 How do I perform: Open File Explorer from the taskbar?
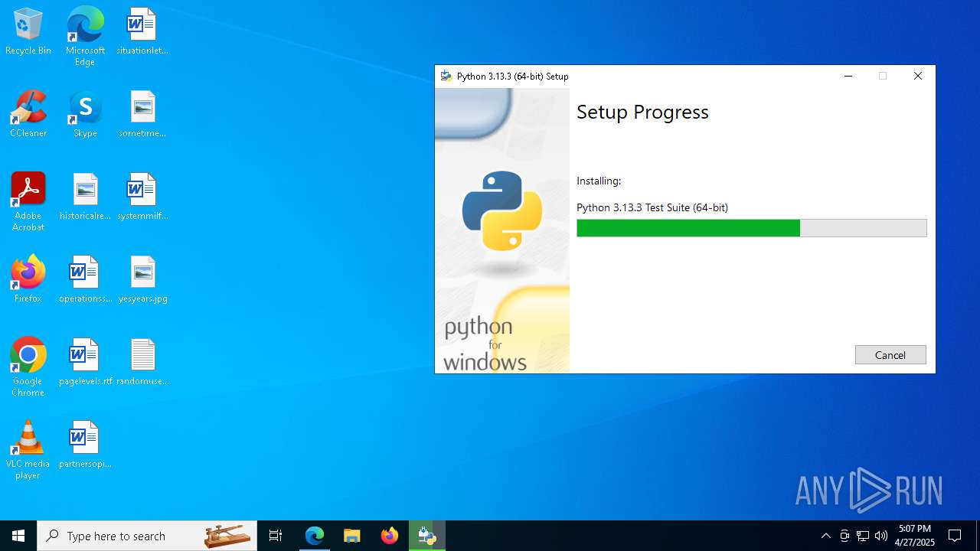point(352,536)
